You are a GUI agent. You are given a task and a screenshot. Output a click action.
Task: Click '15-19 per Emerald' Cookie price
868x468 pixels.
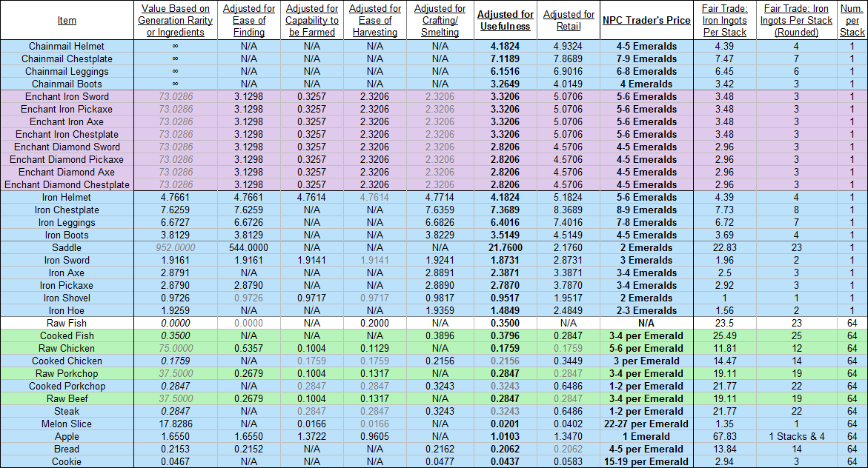click(x=646, y=462)
